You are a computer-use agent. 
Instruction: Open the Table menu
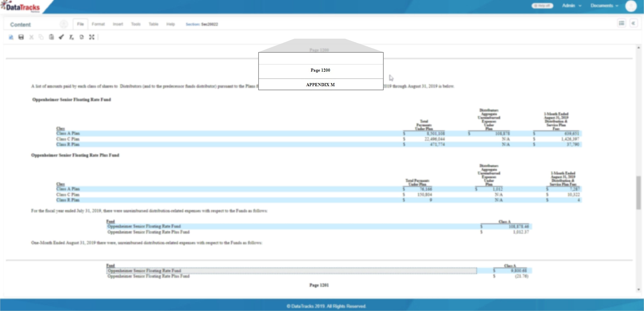(x=153, y=24)
